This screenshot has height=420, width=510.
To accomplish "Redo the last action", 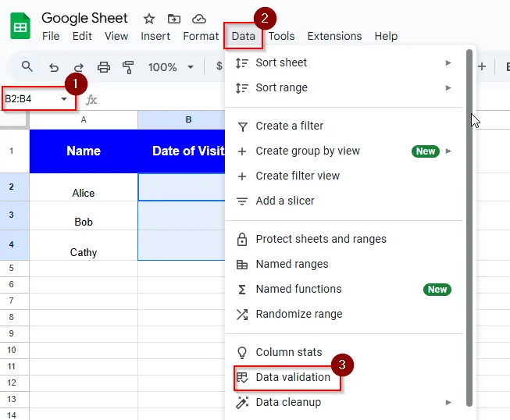I will (78, 67).
